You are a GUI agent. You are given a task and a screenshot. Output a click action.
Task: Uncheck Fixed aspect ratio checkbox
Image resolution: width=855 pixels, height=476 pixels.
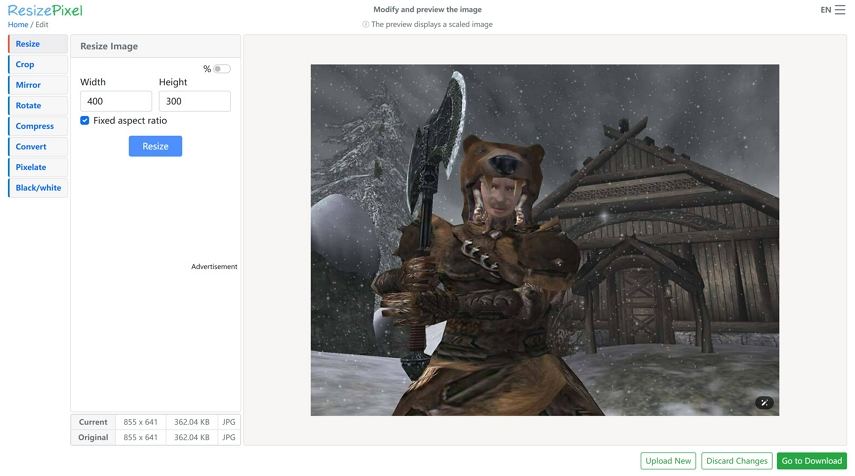[85, 120]
